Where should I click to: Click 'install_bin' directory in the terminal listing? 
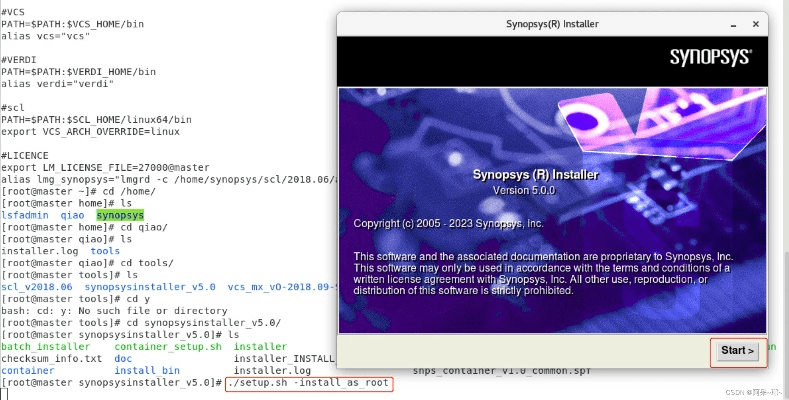pos(147,370)
